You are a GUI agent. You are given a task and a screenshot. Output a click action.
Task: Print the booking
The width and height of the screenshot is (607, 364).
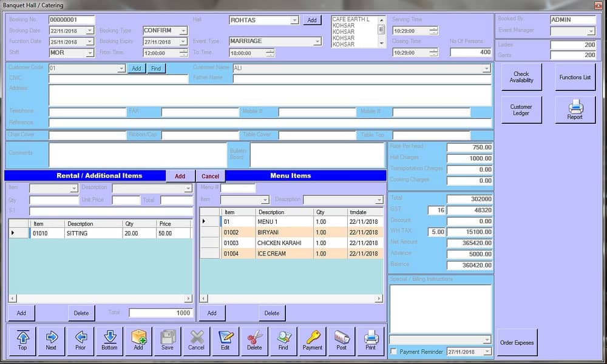(370, 341)
